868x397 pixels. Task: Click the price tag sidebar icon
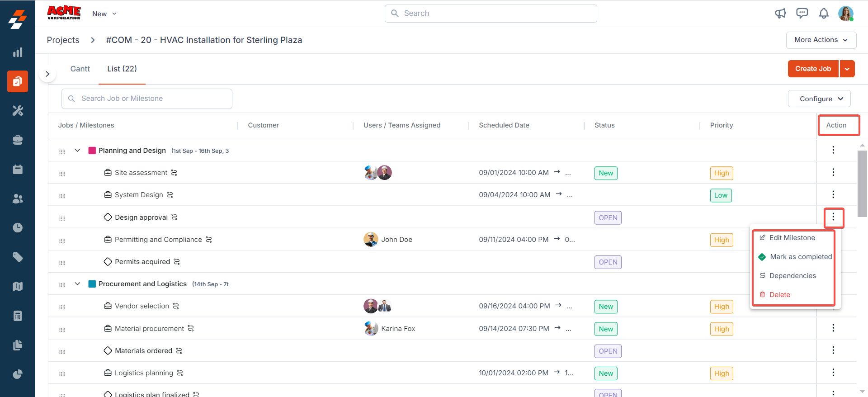[18, 257]
